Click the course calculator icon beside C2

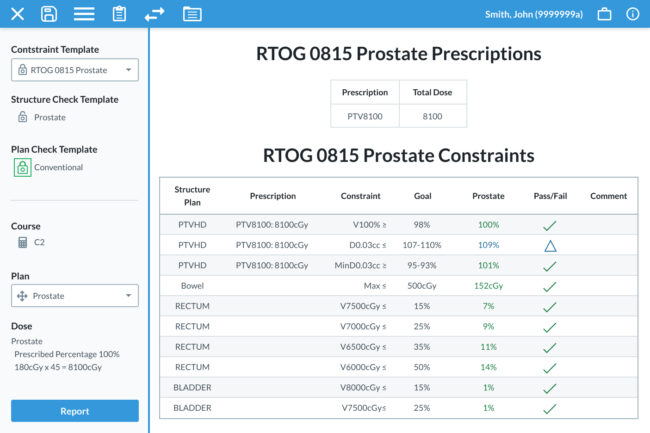tap(23, 242)
